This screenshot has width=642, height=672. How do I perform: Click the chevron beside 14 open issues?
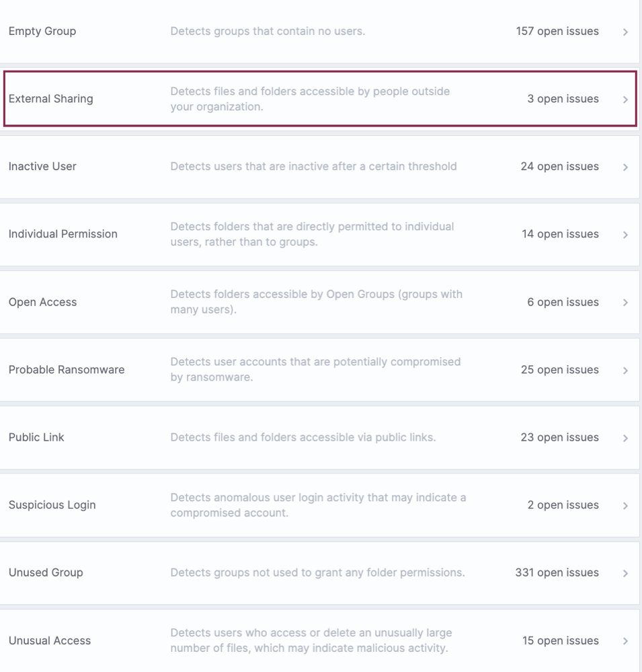coord(625,235)
